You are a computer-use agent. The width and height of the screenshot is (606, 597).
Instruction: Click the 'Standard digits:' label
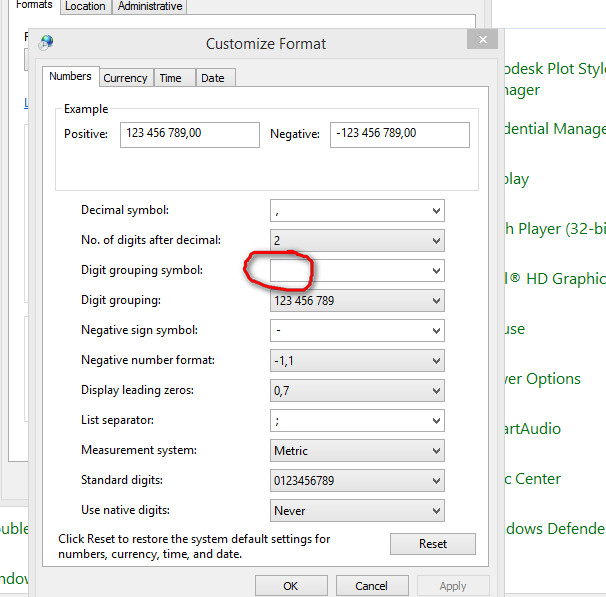click(122, 480)
